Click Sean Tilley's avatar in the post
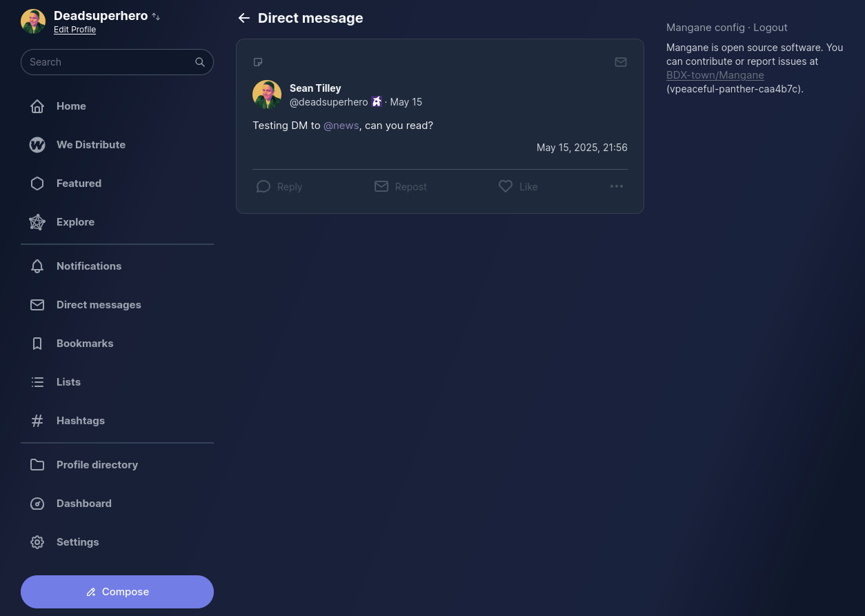Image resolution: width=865 pixels, height=616 pixels. 267,95
